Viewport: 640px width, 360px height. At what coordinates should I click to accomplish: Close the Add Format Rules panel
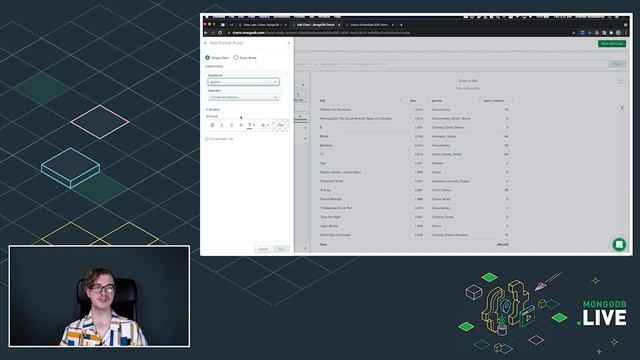pyautogui.click(x=289, y=43)
